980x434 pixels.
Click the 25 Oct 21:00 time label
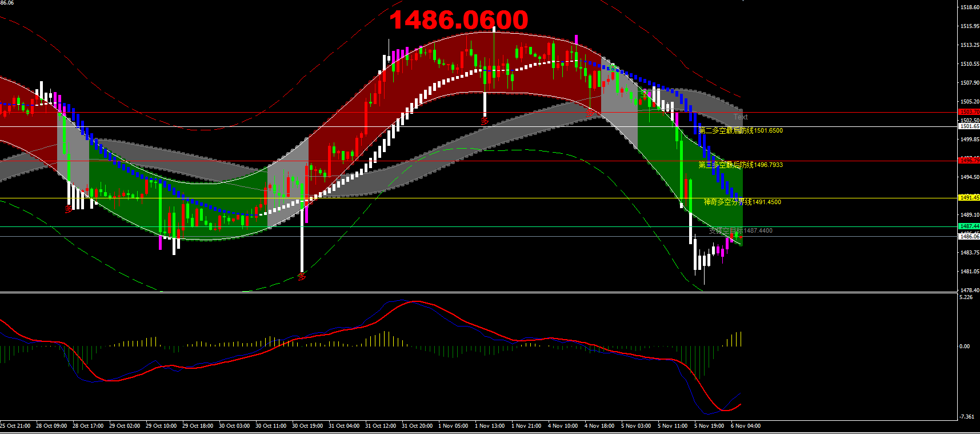click(x=15, y=426)
